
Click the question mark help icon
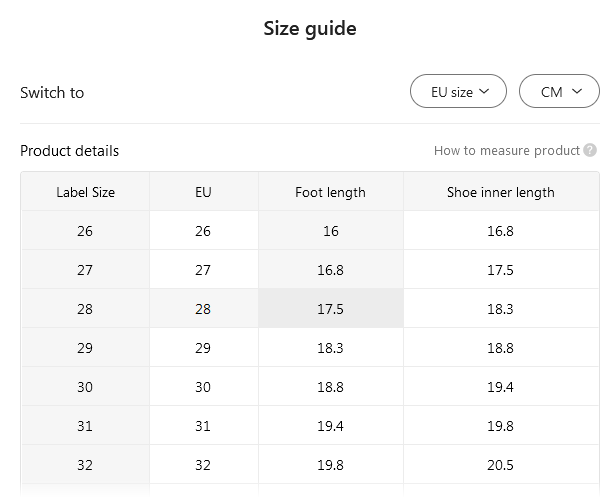point(590,151)
